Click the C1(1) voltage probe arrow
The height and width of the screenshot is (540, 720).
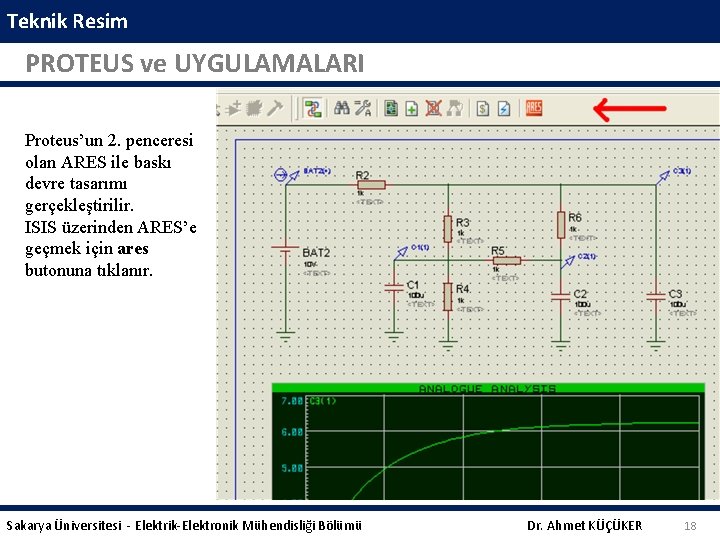tap(401, 253)
